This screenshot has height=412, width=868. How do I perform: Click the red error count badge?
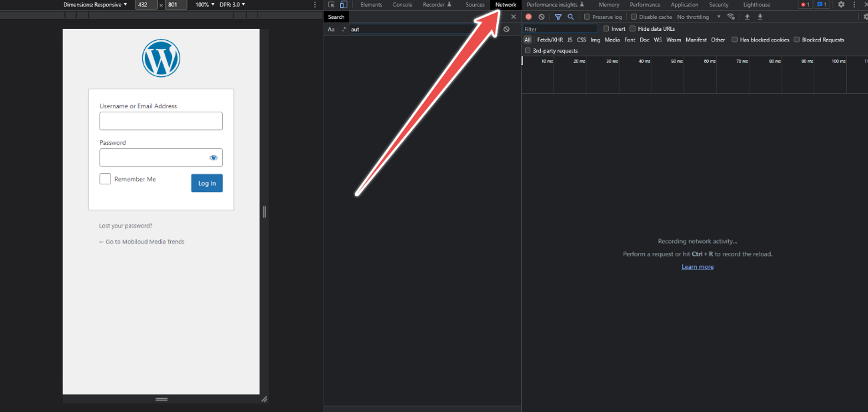click(x=805, y=5)
